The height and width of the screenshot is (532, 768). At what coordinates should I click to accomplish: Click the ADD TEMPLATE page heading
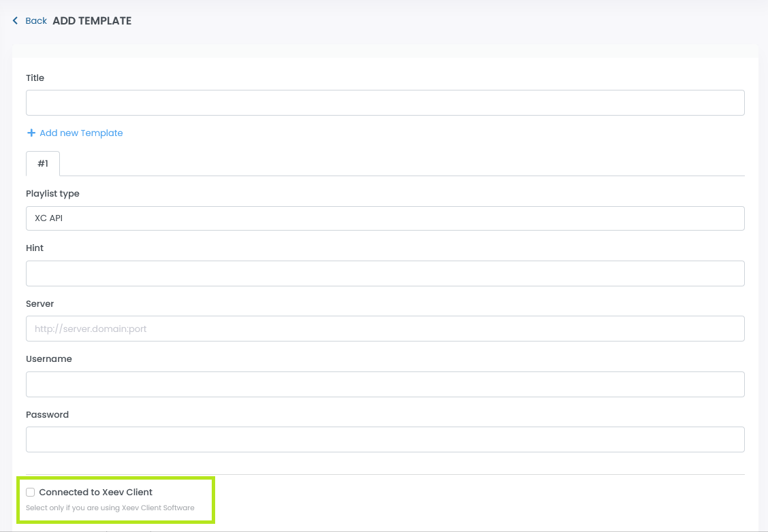(92, 21)
